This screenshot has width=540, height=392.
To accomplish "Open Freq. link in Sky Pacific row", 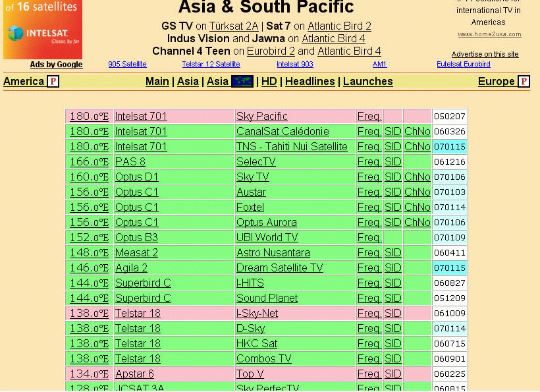I will coord(369,117).
